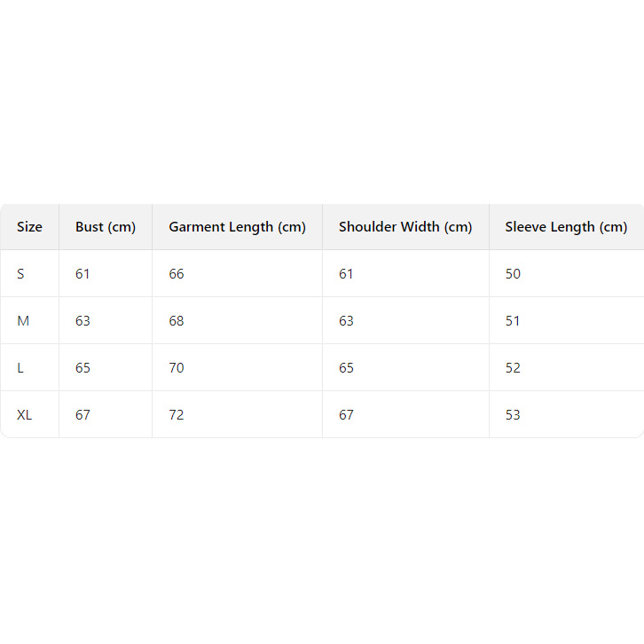
Task: Select the XL size row label
Action: pyautogui.click(x=25, y=415)
